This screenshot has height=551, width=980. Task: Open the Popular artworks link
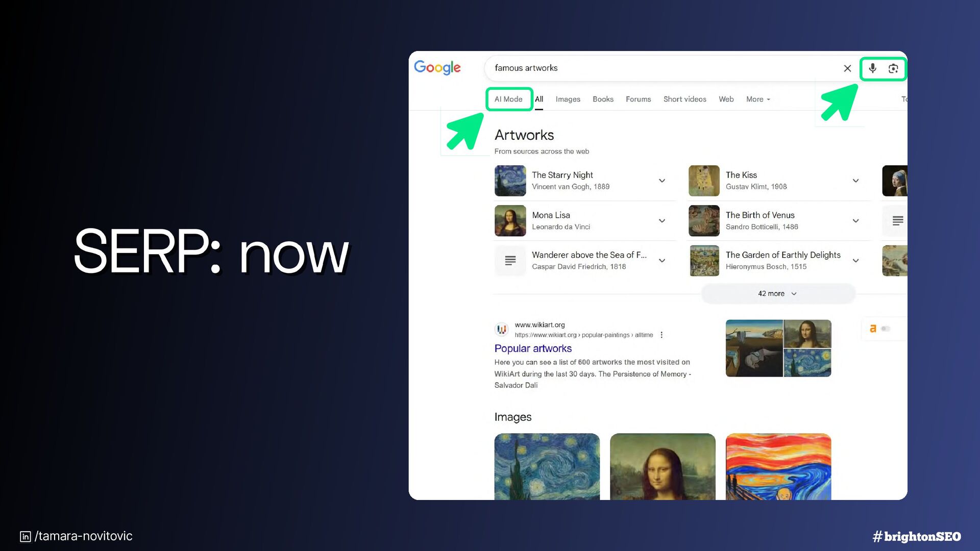(533, 348)
